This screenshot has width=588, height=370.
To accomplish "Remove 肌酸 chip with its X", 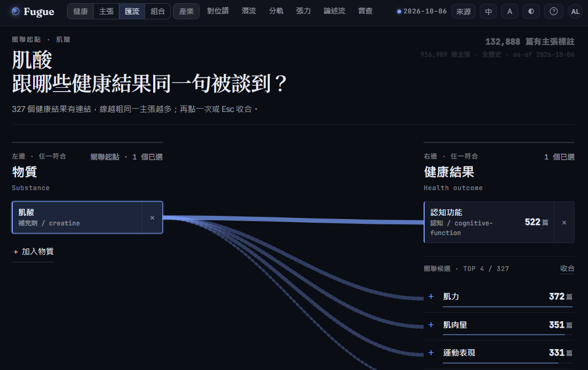I will [152, 218].
